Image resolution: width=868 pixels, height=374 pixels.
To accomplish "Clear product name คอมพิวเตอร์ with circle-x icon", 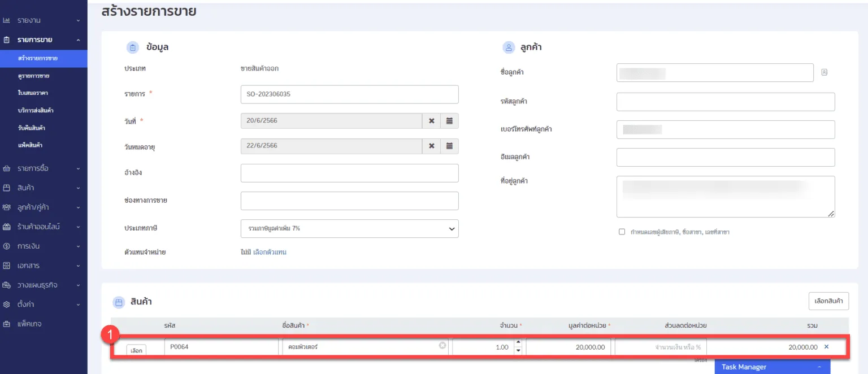I will [442, 345].
